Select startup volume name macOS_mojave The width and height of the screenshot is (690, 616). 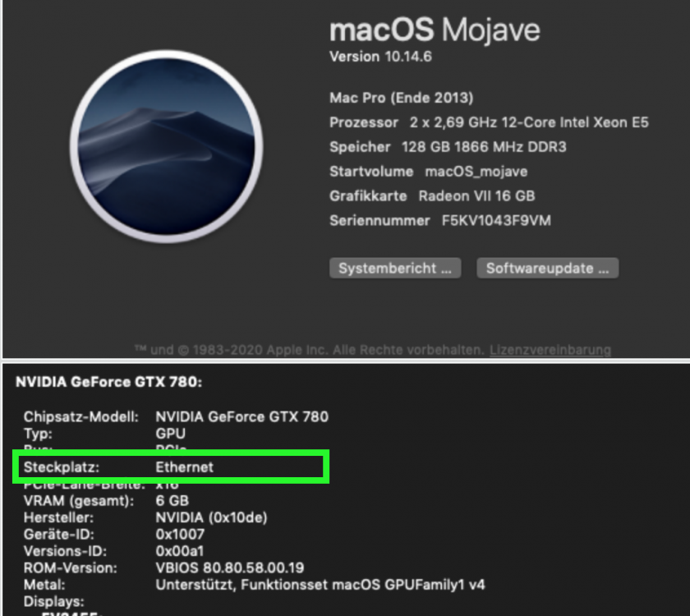476,172
